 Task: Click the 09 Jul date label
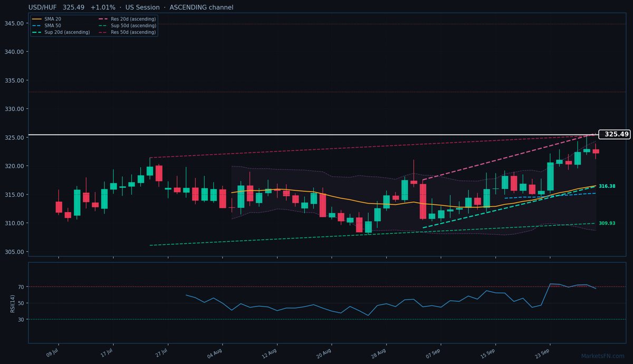click(x=52, y=352)
